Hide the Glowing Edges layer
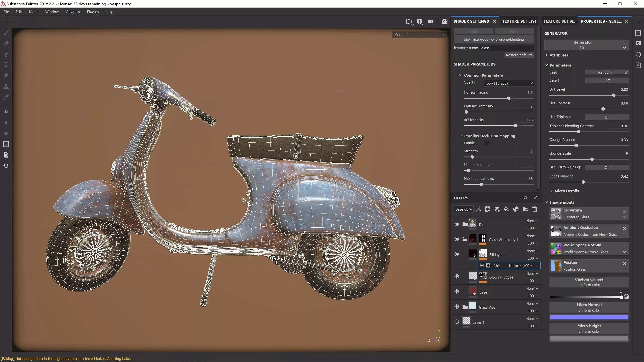The height and width of the screenshot is (362, 644). tap(457, 276)
